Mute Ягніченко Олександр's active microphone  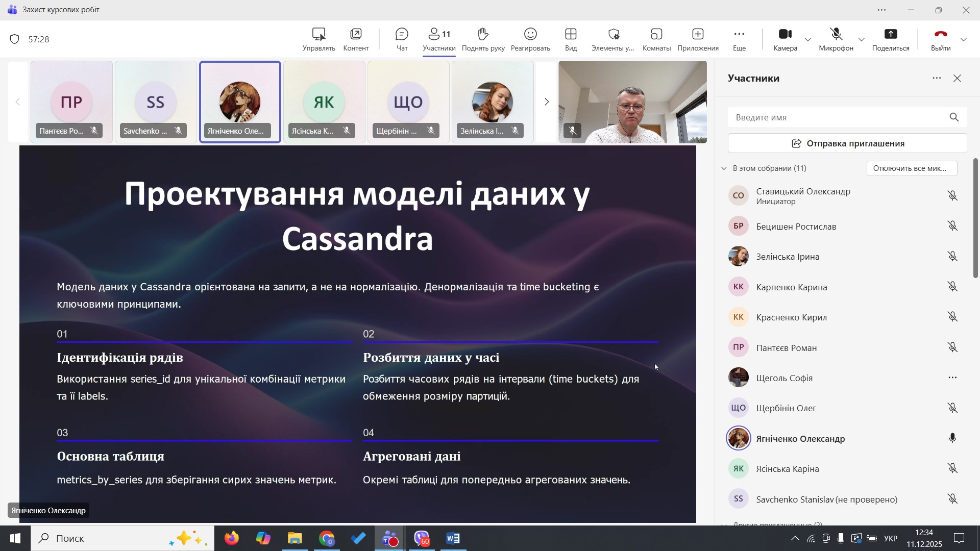point(952,439)
